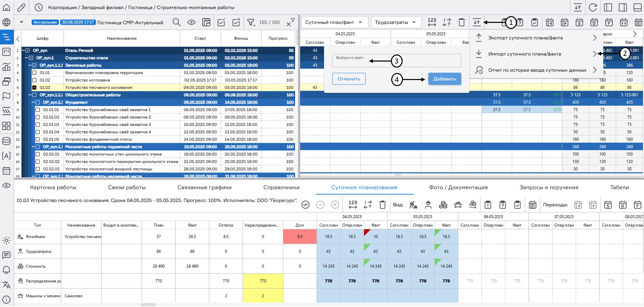Viewport: 644px width, 307px height.
Task: Click the trash delete icon in the upper toolbar
Action: [461, 22]
